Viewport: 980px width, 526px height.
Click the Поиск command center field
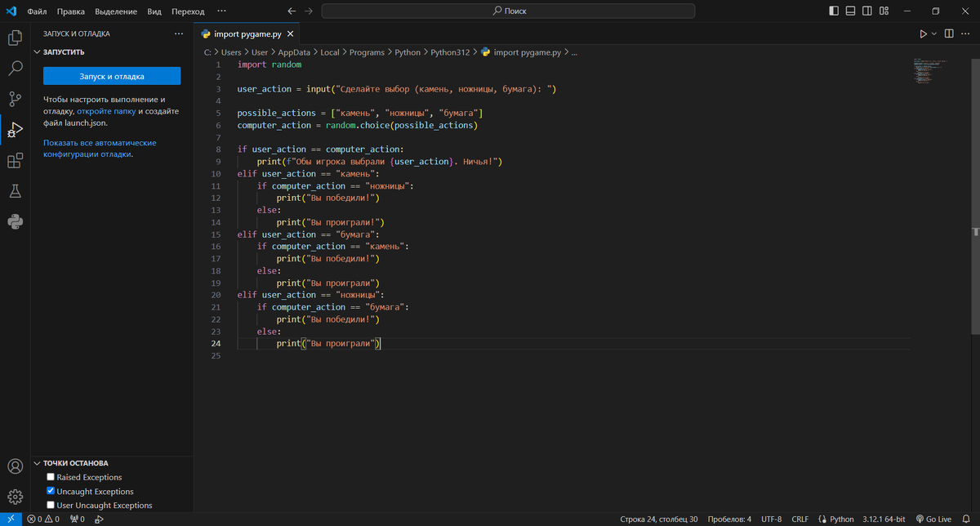point(508,11)
